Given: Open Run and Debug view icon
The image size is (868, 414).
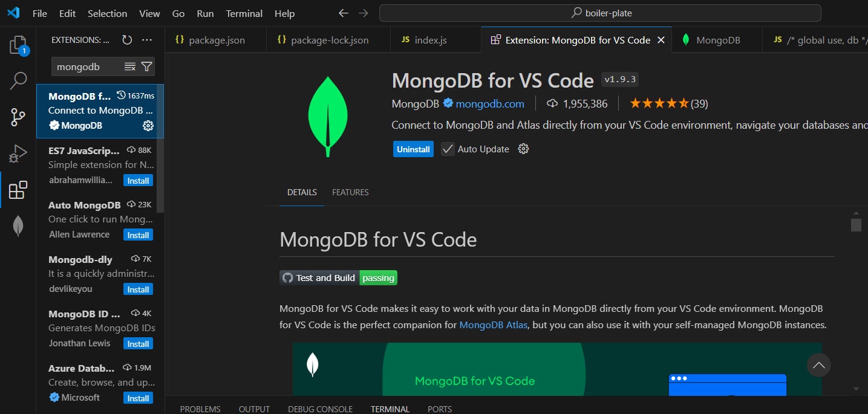Looking at the screenshot, I should [18, 154].
